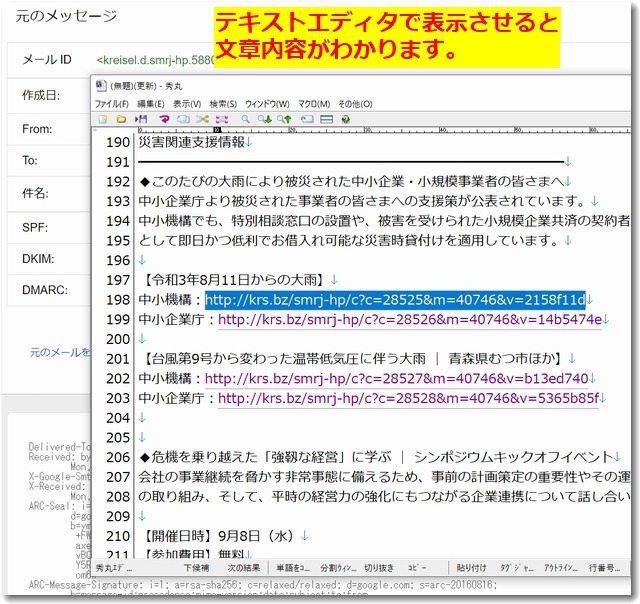
Task: Click the pink Undo arrow icon
Action: [164, 119]
